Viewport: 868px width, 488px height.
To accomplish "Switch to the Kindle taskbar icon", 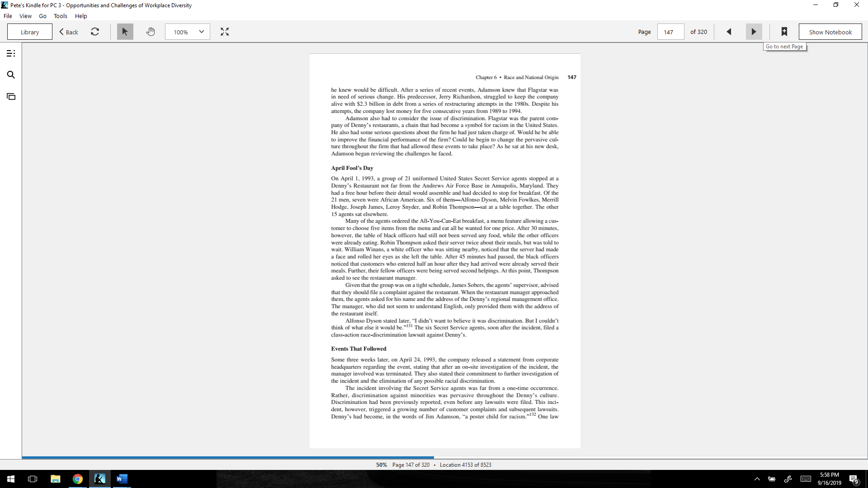I will coord(99,479).
